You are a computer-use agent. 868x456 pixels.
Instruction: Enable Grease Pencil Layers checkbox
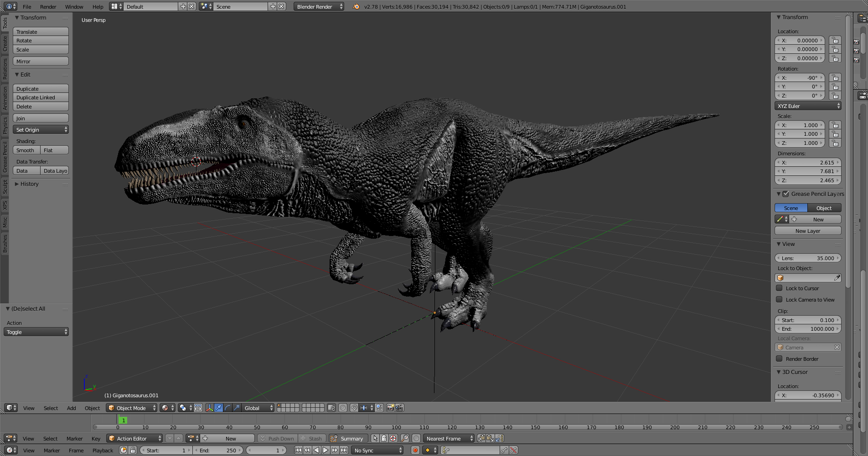click(786, 194)
